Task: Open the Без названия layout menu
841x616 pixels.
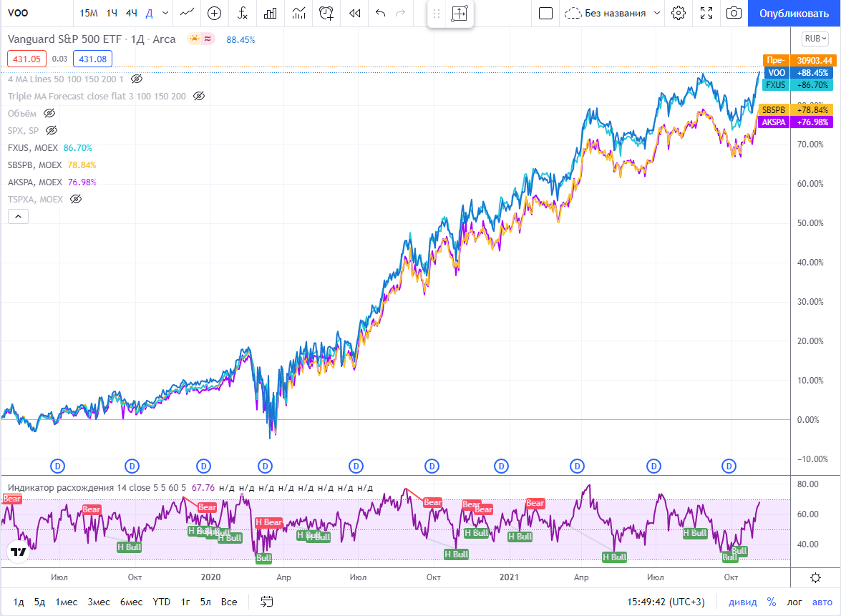Action: [x=606, y=13]
